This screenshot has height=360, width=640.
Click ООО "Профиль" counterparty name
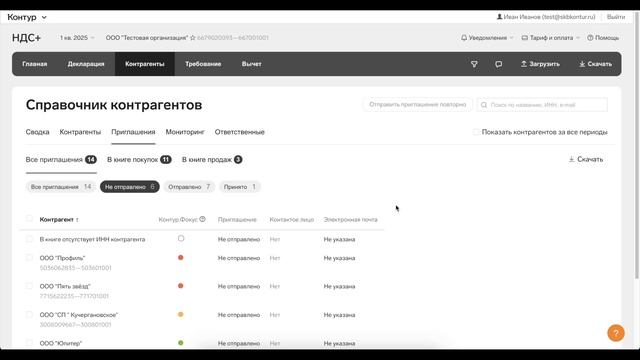click(x=62, y=258)
